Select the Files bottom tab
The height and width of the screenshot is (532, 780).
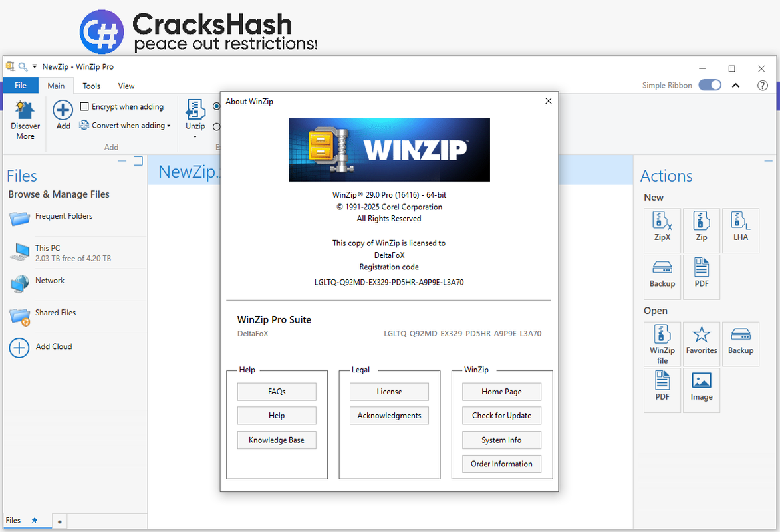(13, 521)
